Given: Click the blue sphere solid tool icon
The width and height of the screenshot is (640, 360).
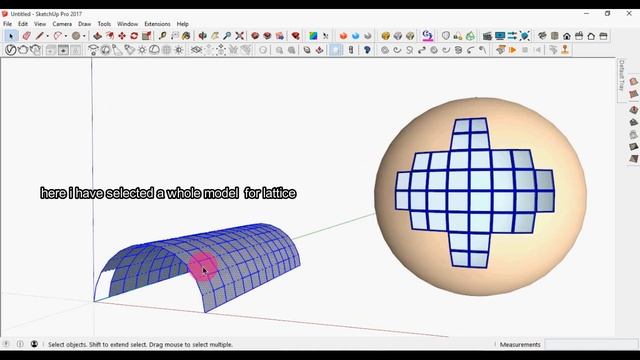Looking at the screenshot, I should [356, 36].
